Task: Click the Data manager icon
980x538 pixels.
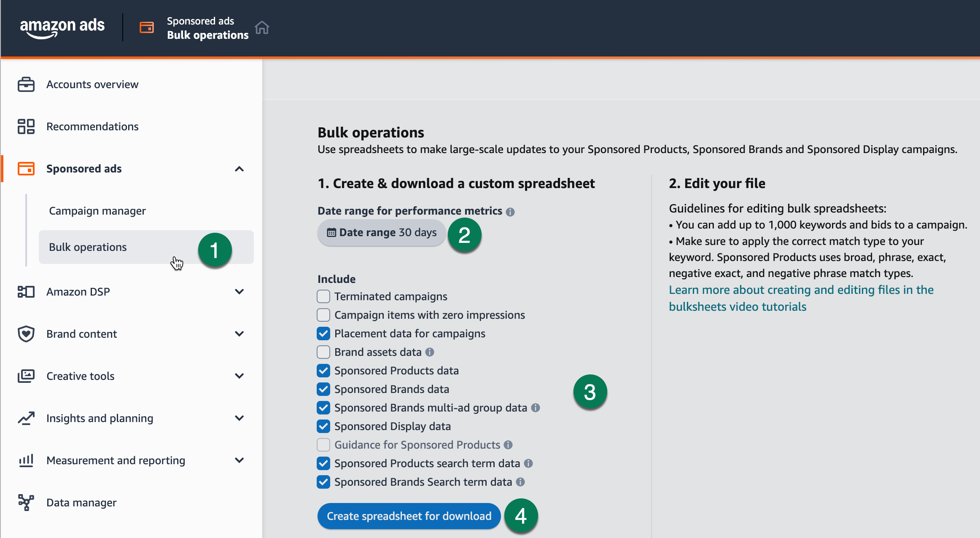Action: pyautogui.click(x=26, y=502)
